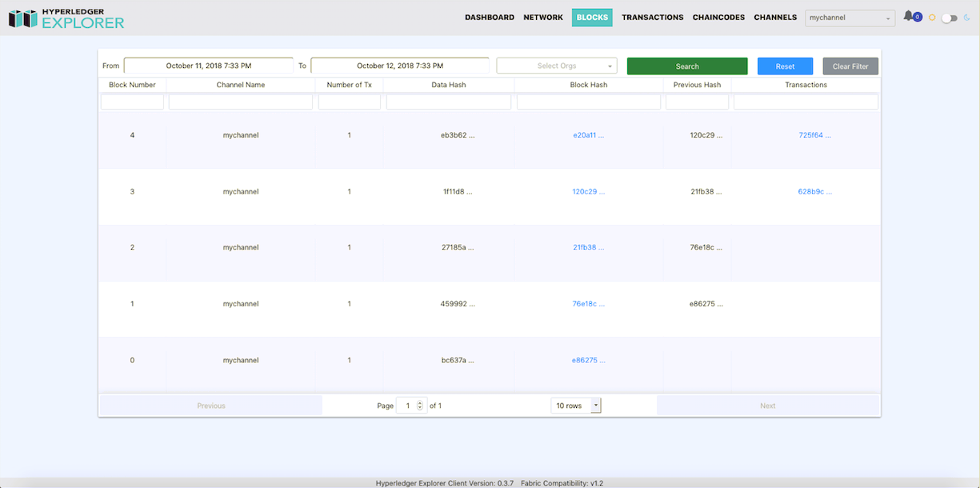This screenshot has width=980, height=488.
Task: Open block hash link 21fb38
Action: pos(589,247)
